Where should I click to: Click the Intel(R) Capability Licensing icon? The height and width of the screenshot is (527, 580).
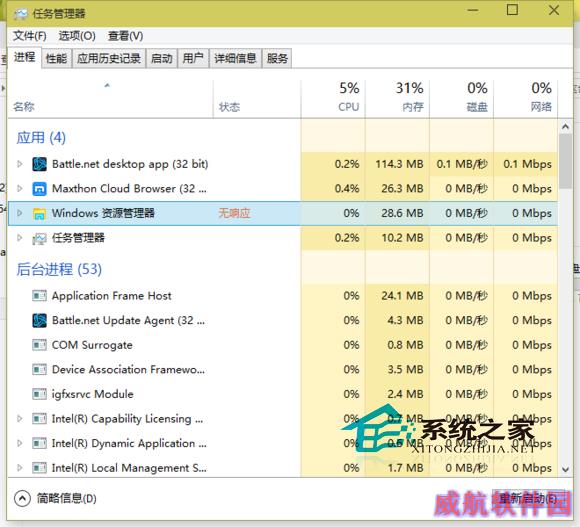tap(40, 419)
